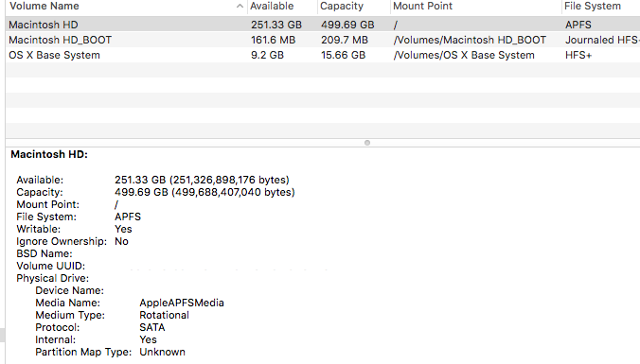Sort by the File System column header
Screen dimensions: 640x364
pyautogui.click(x=593, y=6)
